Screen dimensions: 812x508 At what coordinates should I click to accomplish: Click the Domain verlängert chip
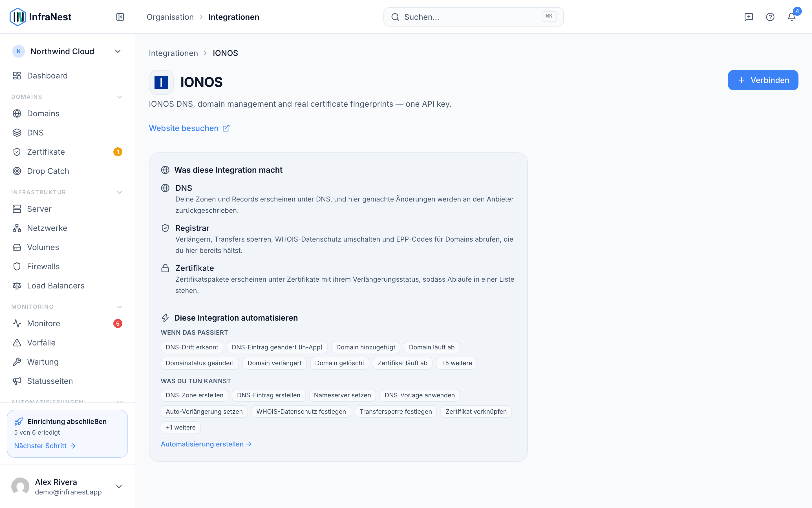tap(274, 363)
